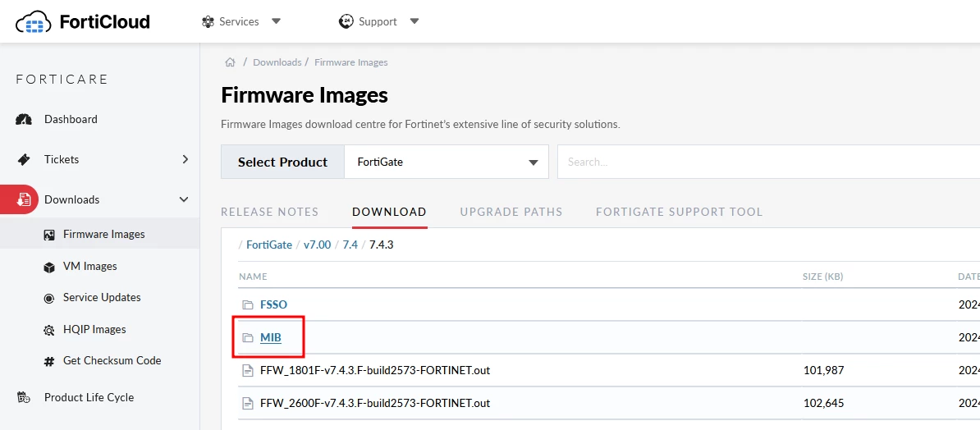
Task: Open the FSSO folder link
Action: pos(274,305)
